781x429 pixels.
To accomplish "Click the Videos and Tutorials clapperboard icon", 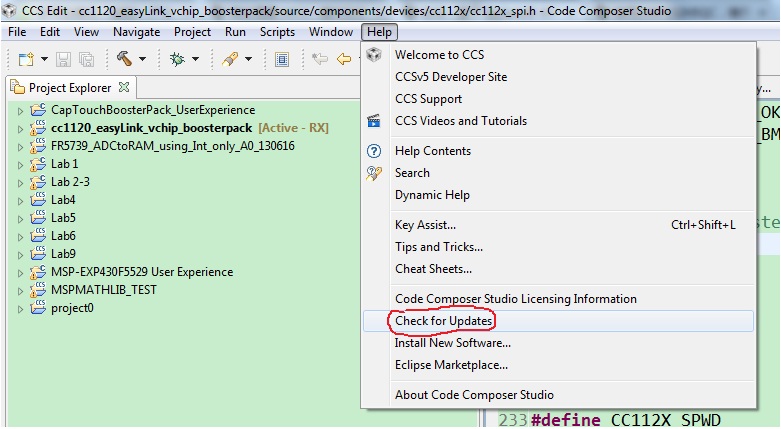I will point(374,121).
